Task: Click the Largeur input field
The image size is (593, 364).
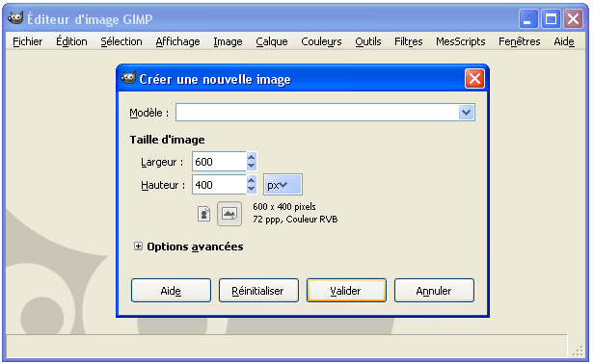Action: click(x=219, y=162)
